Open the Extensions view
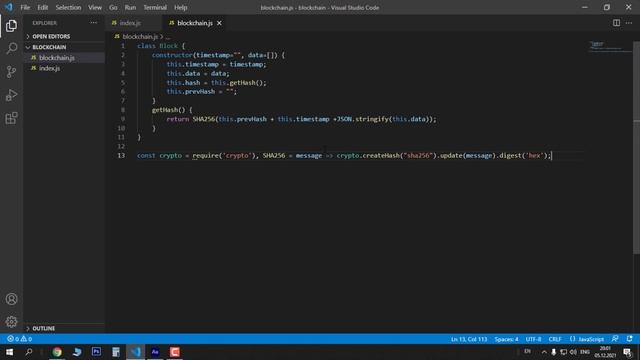 pos(11,118)
